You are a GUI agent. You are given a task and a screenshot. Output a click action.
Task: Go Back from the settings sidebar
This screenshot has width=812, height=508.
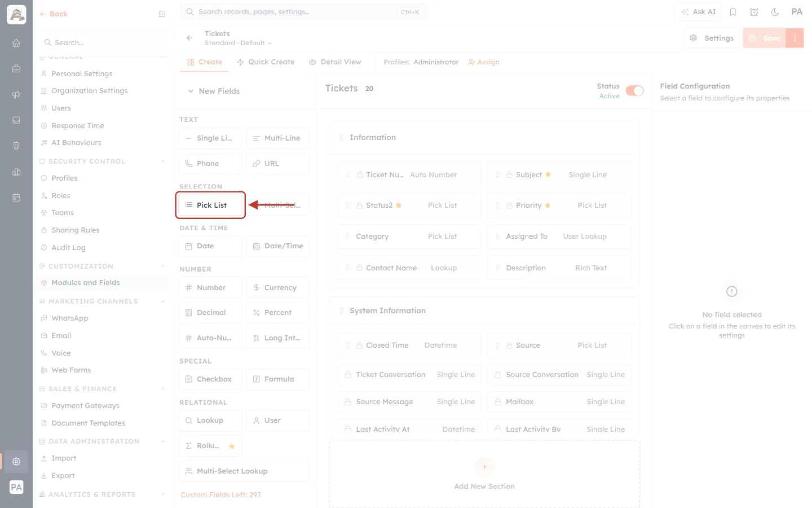pyautogui.click(x=54, y=14)
